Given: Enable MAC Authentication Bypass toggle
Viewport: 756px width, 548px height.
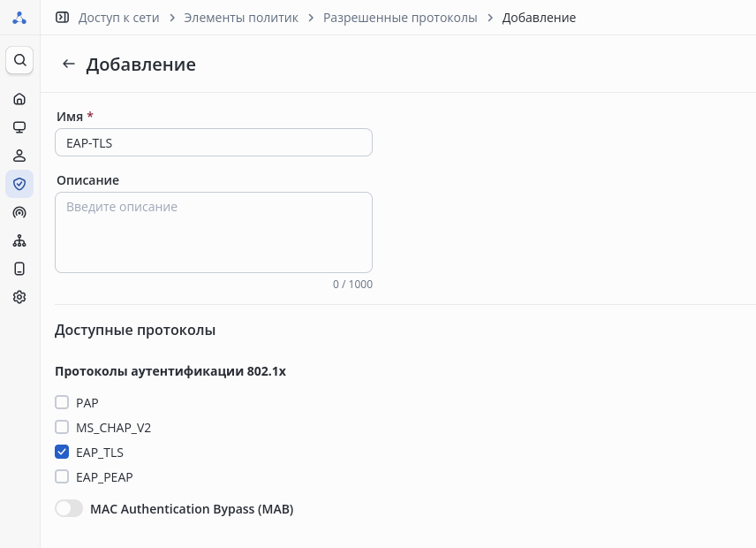Looking at the screenshot, I should tap(69, 509).
